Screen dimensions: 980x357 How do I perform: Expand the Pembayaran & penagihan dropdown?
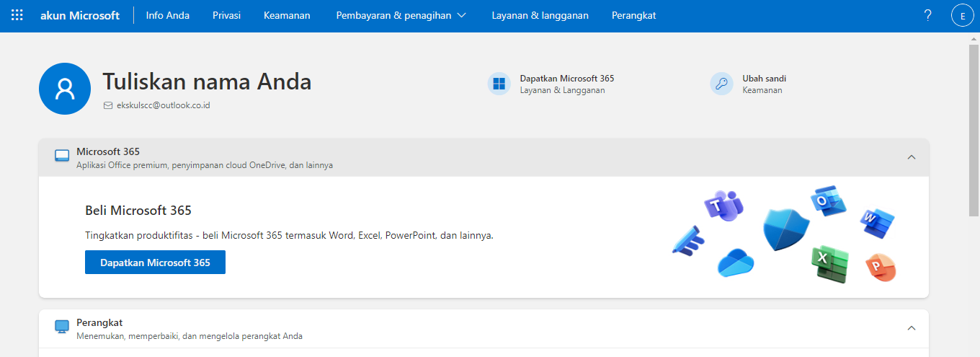click(x=401, y=15)
